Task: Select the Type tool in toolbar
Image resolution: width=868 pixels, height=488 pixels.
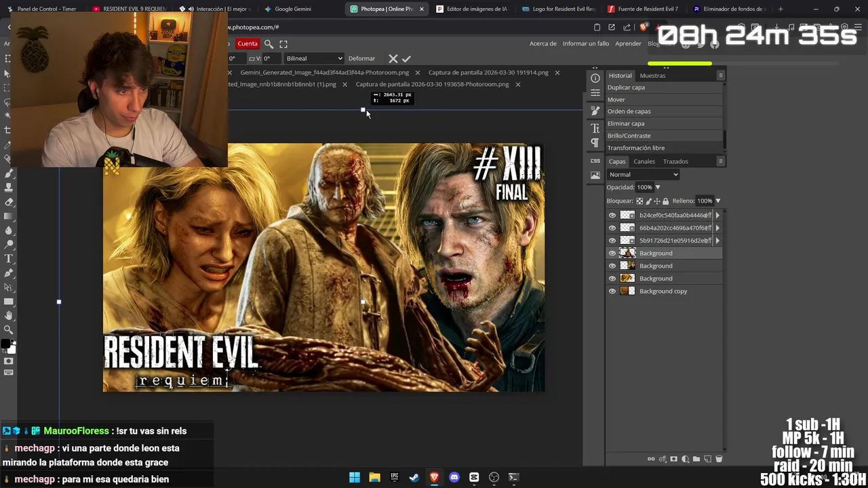Action: pos(8,259)
